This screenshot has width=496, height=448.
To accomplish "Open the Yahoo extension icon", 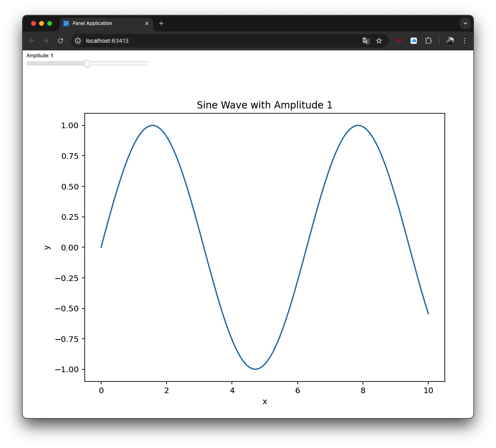I will point(399,41).
